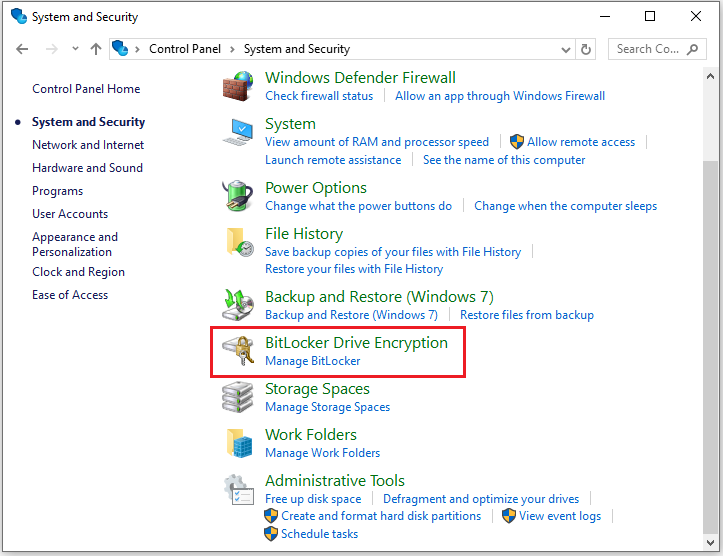
Task: Open Windows Defender Firewall heading
Action: 361,77
